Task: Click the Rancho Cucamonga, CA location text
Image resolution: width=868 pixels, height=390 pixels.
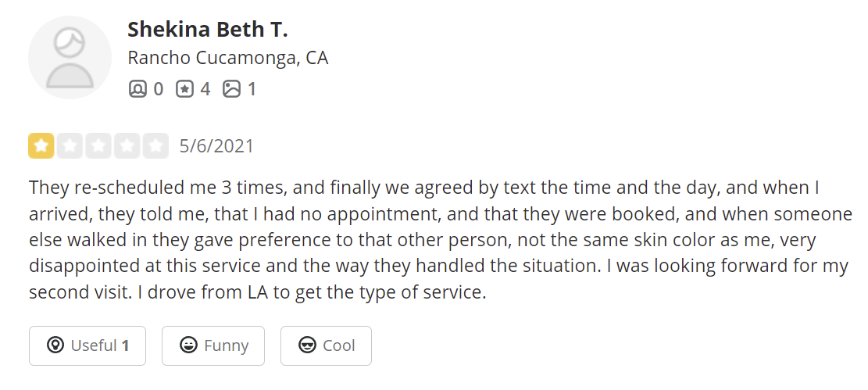Action: pyautogui.click(x=227, y=58)
